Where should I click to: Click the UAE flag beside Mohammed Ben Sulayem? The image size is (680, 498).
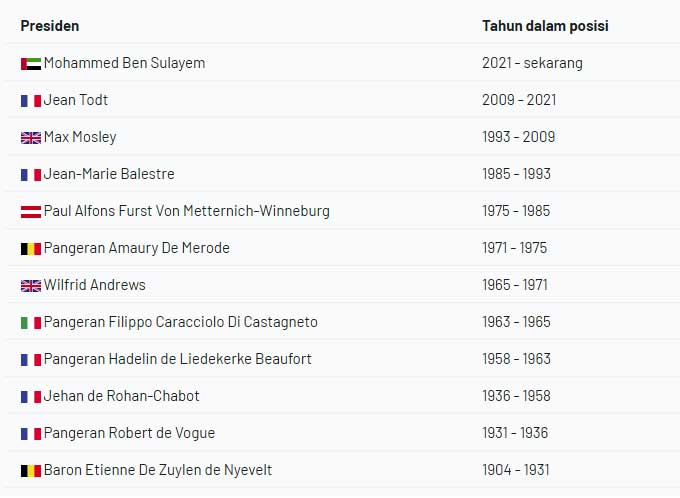coord(31,64)
